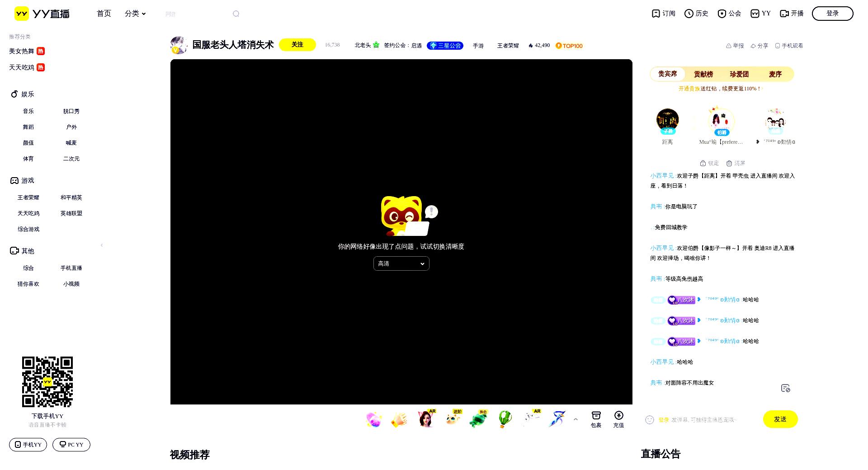Image resolution: width=868 pixels, height=470 pixels.
Task: Click the 北老头 streamer name
Action: point(363,45)
